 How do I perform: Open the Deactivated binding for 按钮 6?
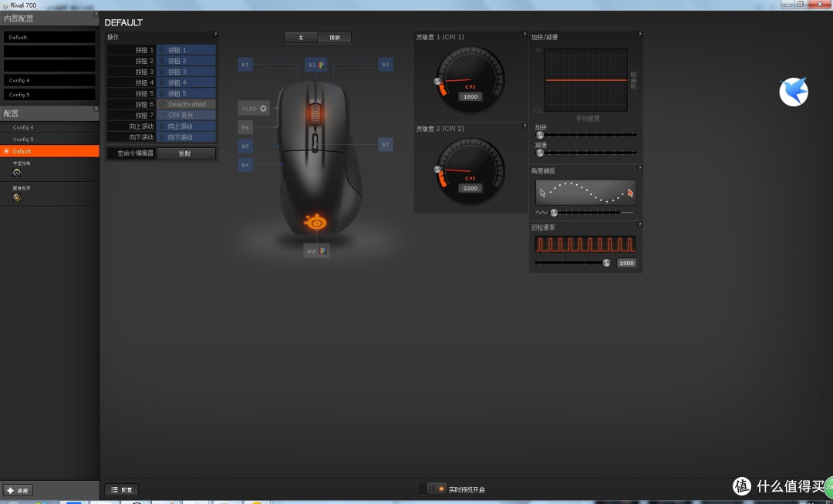[186, 105]
